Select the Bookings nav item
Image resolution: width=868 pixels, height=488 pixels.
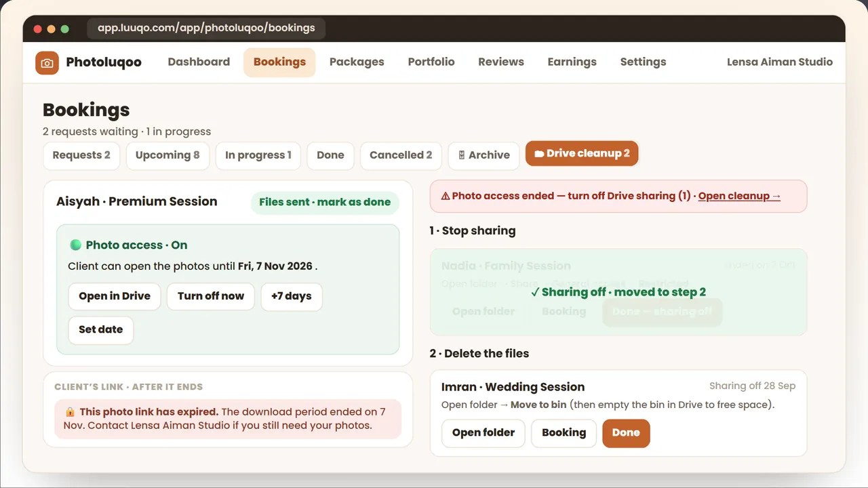point(279,62)
